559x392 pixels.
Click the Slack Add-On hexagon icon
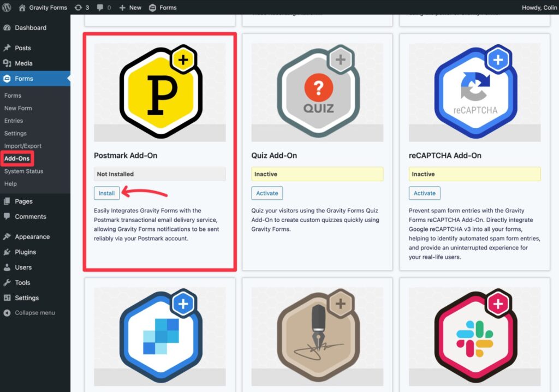[474, 336]
